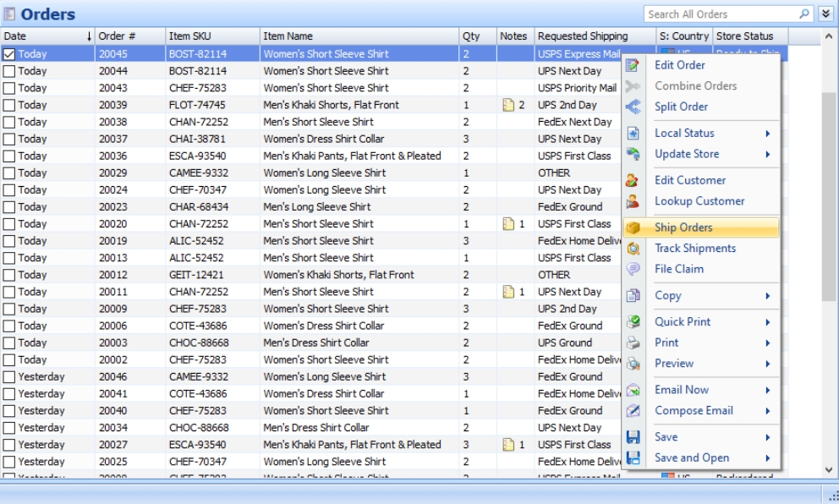Expand the Local Status submenu arrow
Image resolution: width=839 pixels, height=504 pixels.
pyautogui.click(x=768, y=134)
